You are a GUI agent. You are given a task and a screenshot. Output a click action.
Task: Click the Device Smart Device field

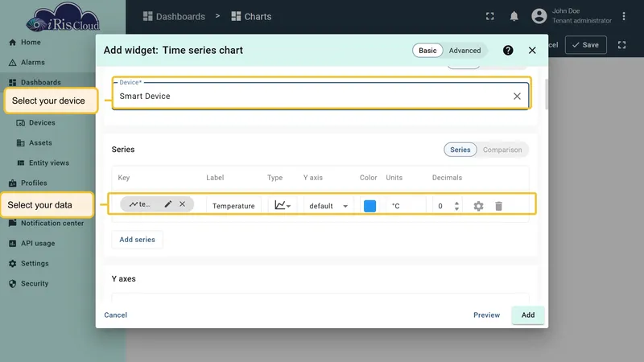320,96
